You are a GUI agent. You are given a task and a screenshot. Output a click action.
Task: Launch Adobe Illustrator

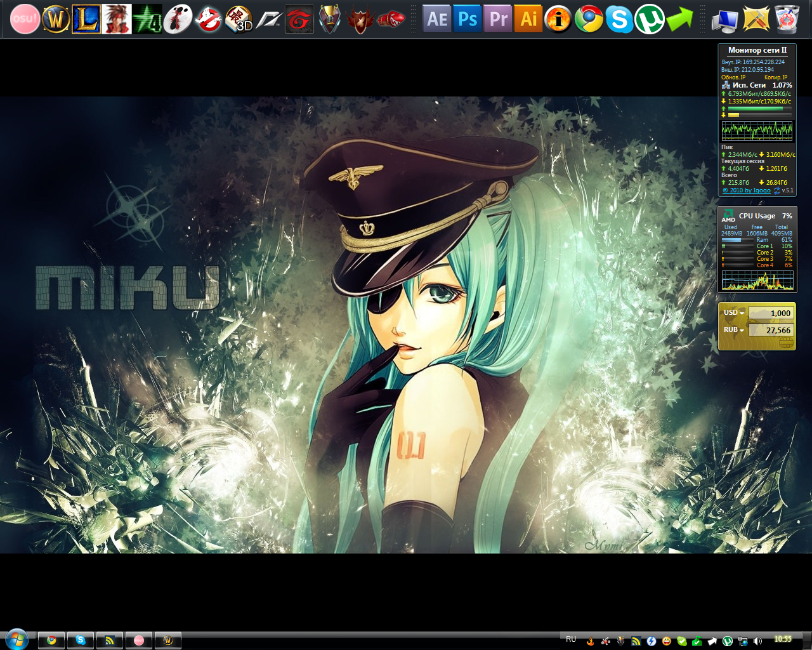coord(528,19)
